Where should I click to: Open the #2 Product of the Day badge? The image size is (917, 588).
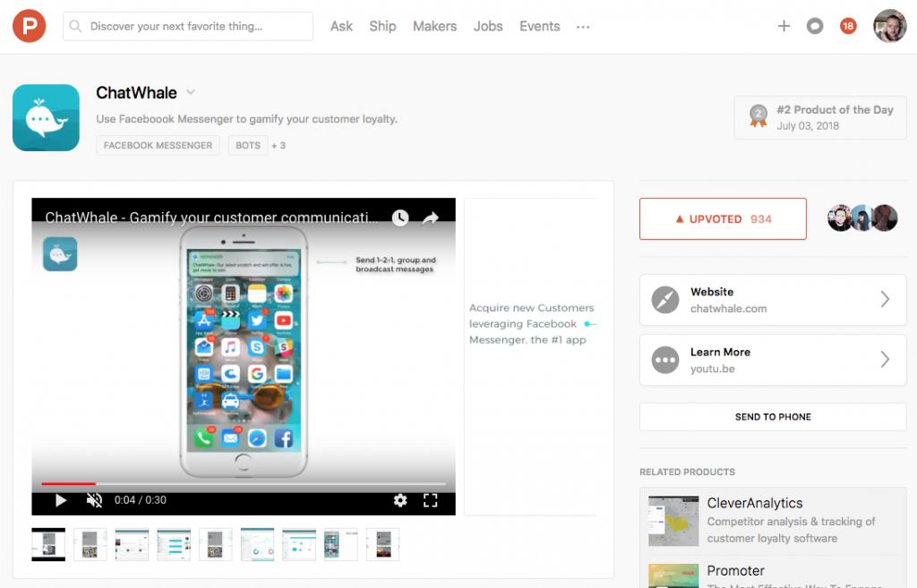(x=820, y=117)
